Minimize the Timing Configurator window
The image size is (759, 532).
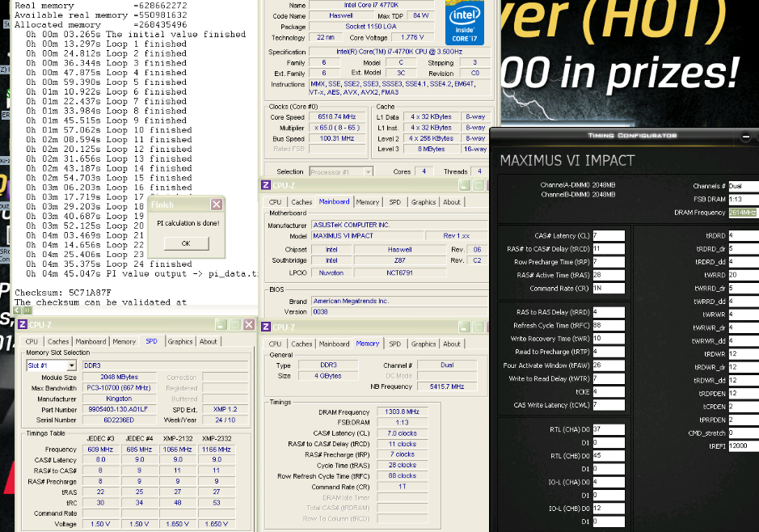pos(746,137)
